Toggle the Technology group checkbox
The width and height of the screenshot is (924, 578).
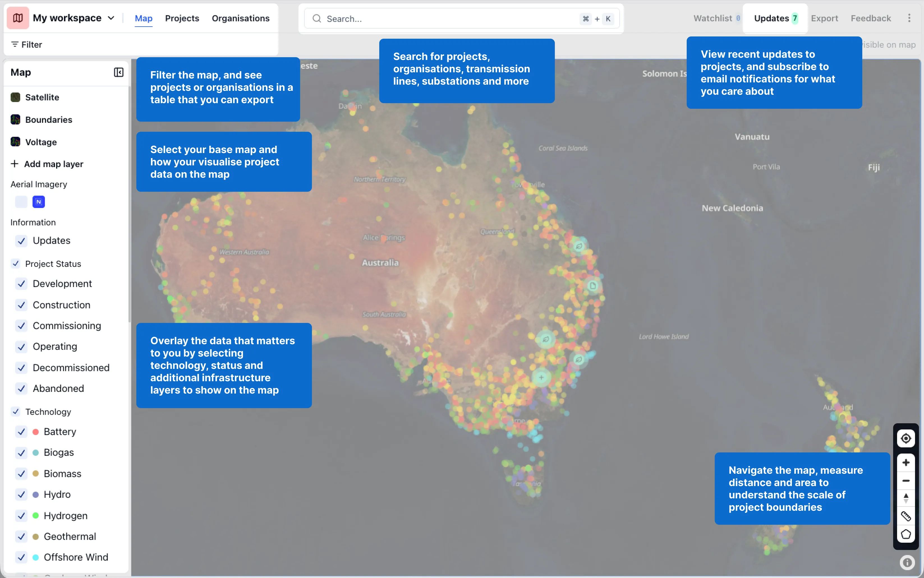pos(16,411)
